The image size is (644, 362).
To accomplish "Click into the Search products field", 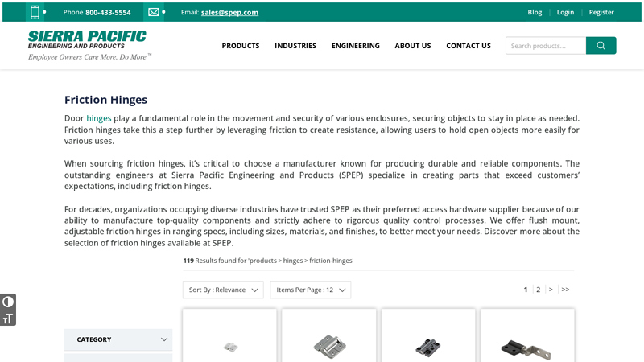I will pyautogui.click(x=546, y=46).
